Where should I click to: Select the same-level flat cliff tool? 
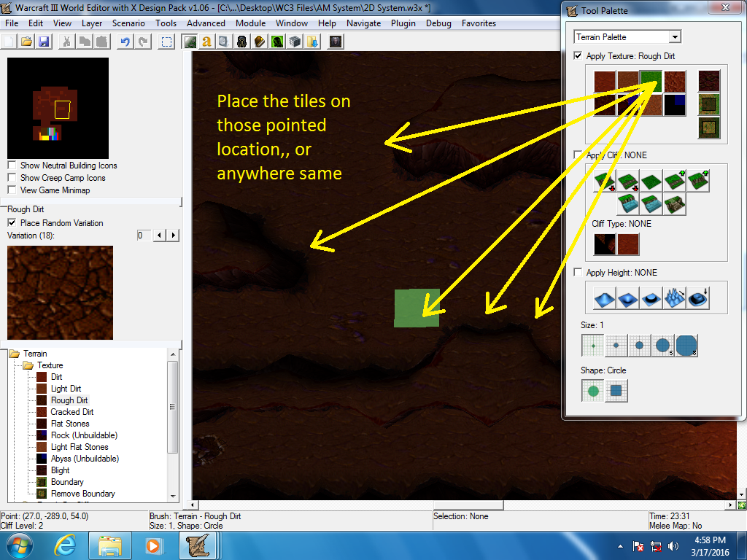651,182
